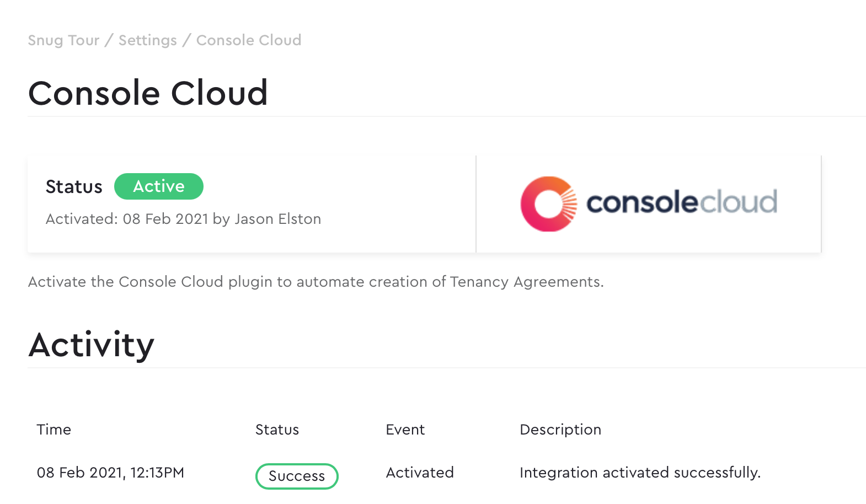The height and width of the screenshot is (504, 866).
Task: Click the Status label in the card
Action: [x=74, y=187]
